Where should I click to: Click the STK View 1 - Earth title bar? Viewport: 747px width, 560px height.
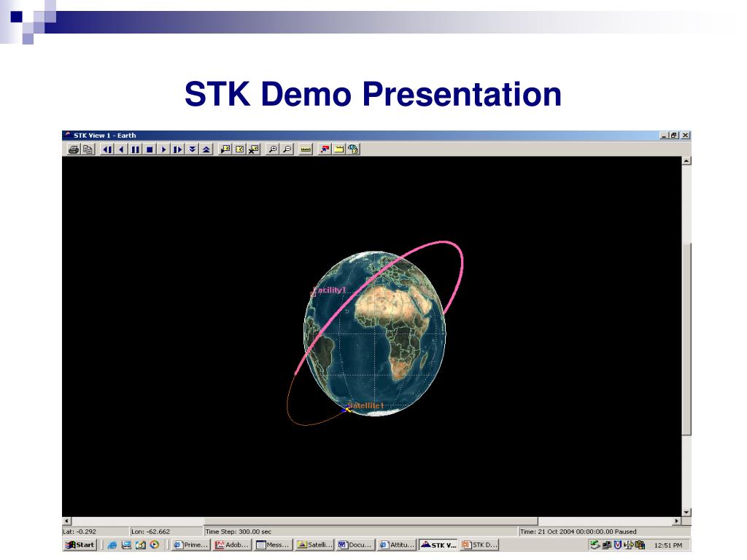376,135
